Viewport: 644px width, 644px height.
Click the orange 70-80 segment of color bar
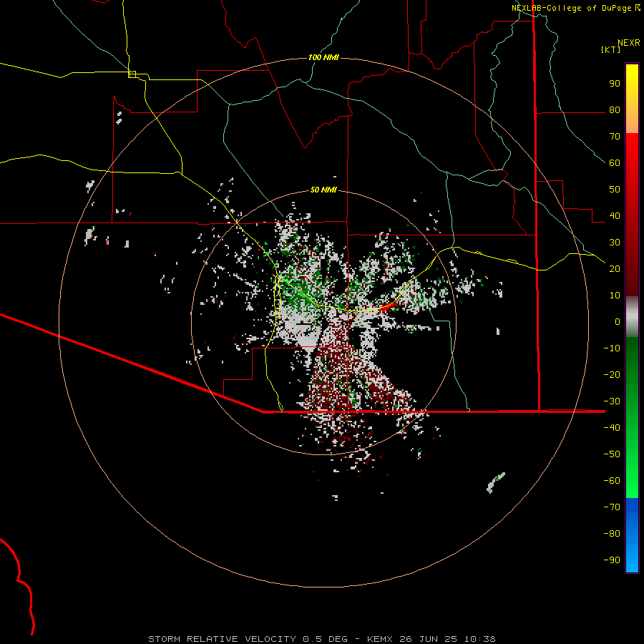pos(632,122)
